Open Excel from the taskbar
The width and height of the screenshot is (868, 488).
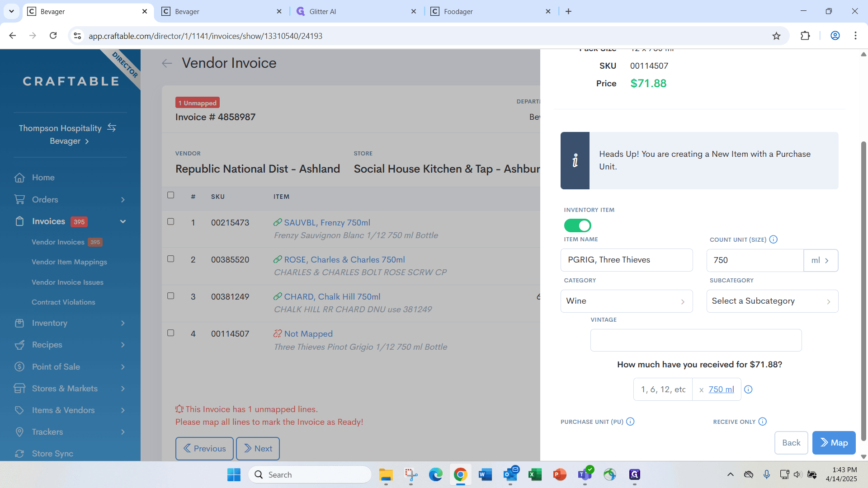535,474
